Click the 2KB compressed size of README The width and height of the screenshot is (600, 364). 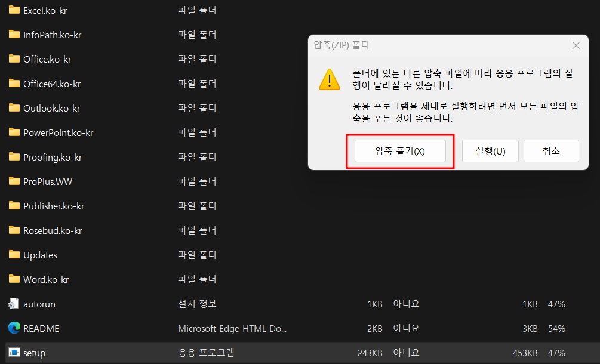pos(375,329)
